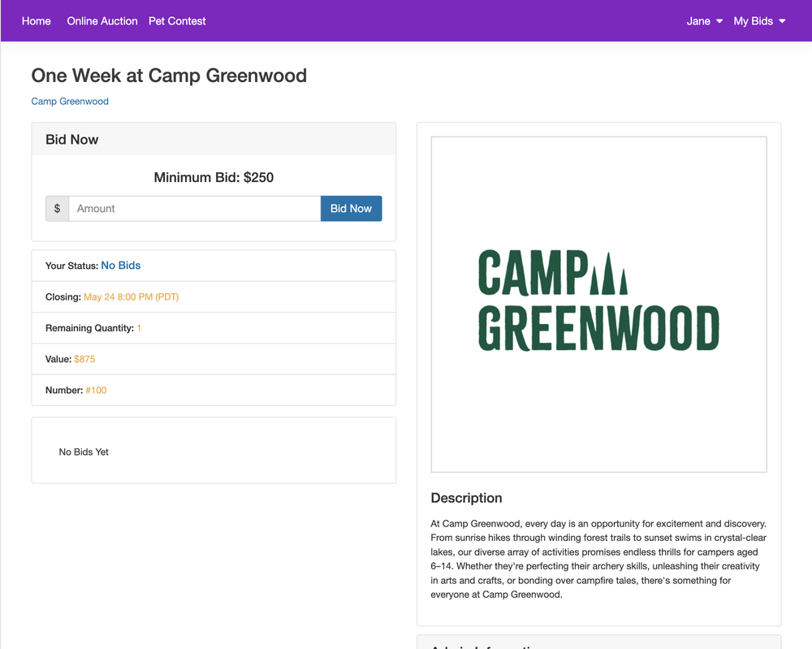Click the Description heading

466,498
